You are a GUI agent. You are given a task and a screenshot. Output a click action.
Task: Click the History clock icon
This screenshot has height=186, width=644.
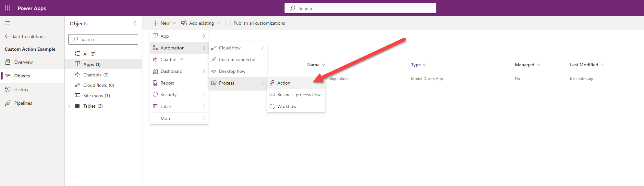[8, 89]
